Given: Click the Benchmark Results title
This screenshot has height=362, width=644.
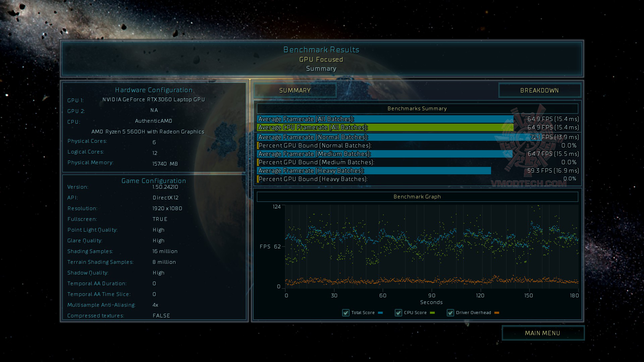Looking at the screenshot, I should click(x=321, y=50).
